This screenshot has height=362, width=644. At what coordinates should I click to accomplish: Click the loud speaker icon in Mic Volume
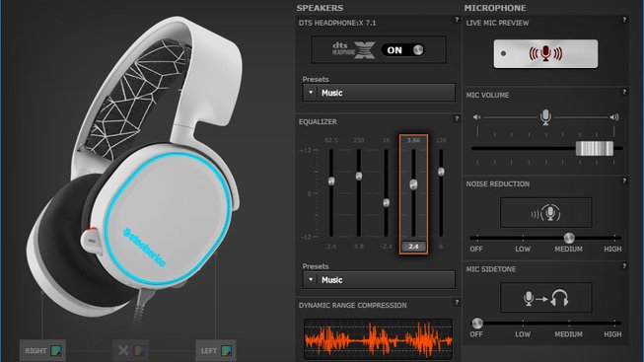click(614, 117)
